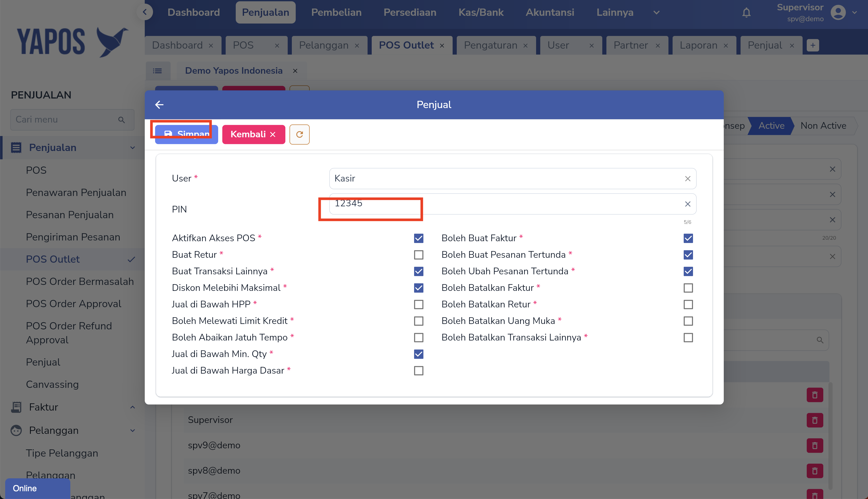Open POS Order Approval in sidebar
The image size is (868, 499).
click(x=74, y=304)
